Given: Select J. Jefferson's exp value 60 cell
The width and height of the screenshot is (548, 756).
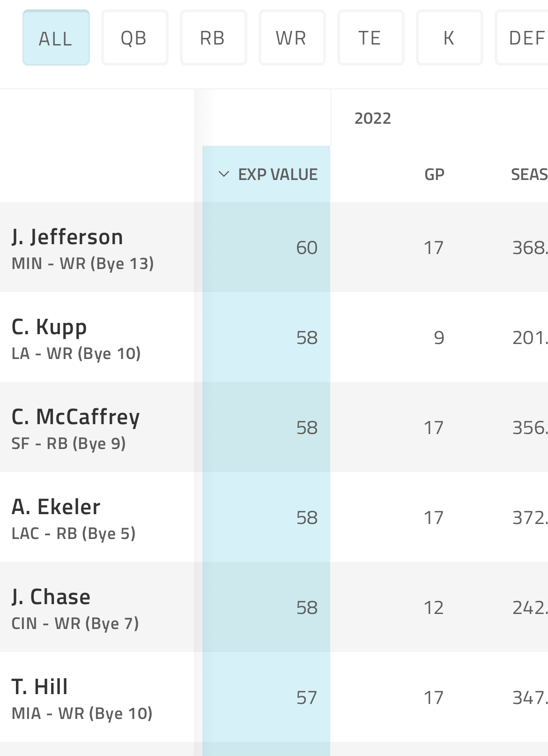Looking at the screenshot, I should coord(267,247).
